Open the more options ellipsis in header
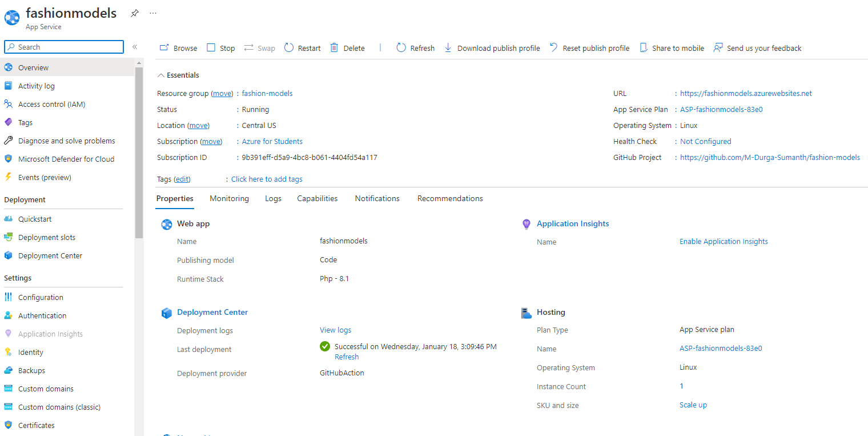The image size is (868, 436). point(153,13)
